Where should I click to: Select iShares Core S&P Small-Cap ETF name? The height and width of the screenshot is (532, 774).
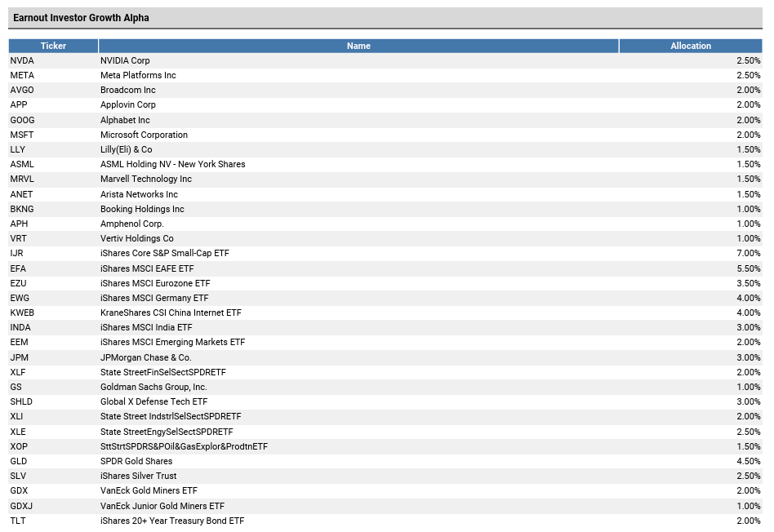point(165,253)
